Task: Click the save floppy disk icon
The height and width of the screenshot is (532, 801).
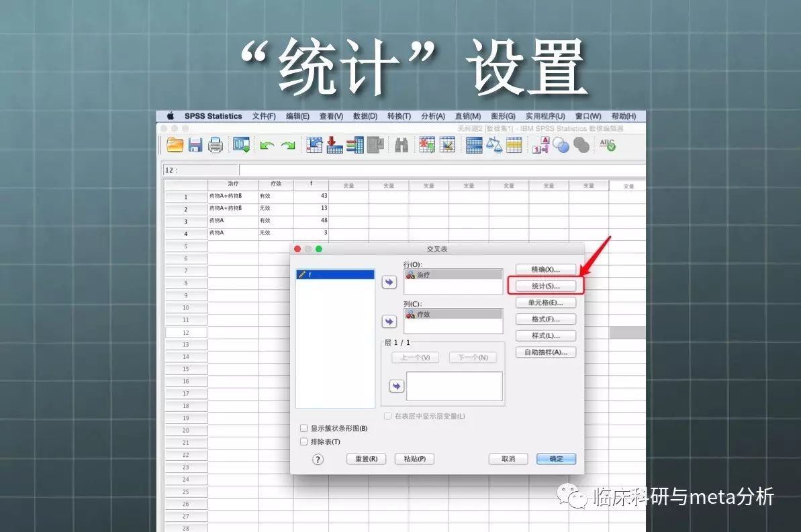Action: [x=195, y=146]
